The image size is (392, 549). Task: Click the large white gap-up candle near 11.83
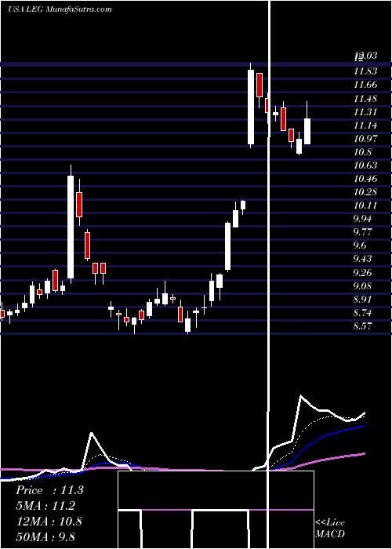tap(251, 107)
